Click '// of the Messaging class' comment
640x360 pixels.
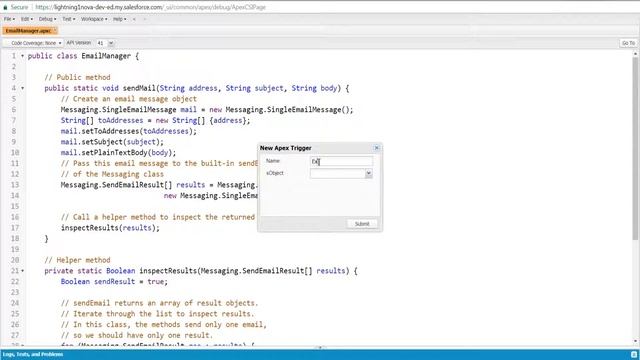(112, 174)
